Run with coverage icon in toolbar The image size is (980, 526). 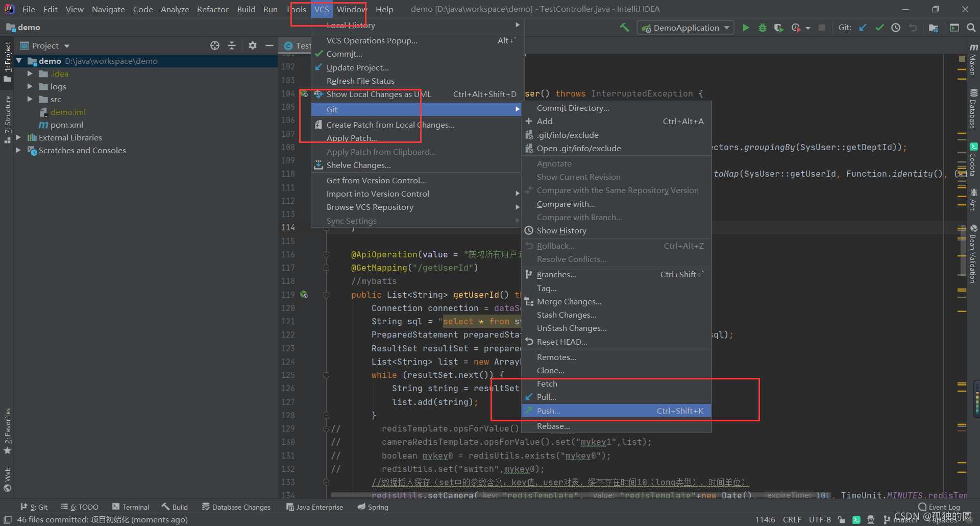(x=778, y=28)
